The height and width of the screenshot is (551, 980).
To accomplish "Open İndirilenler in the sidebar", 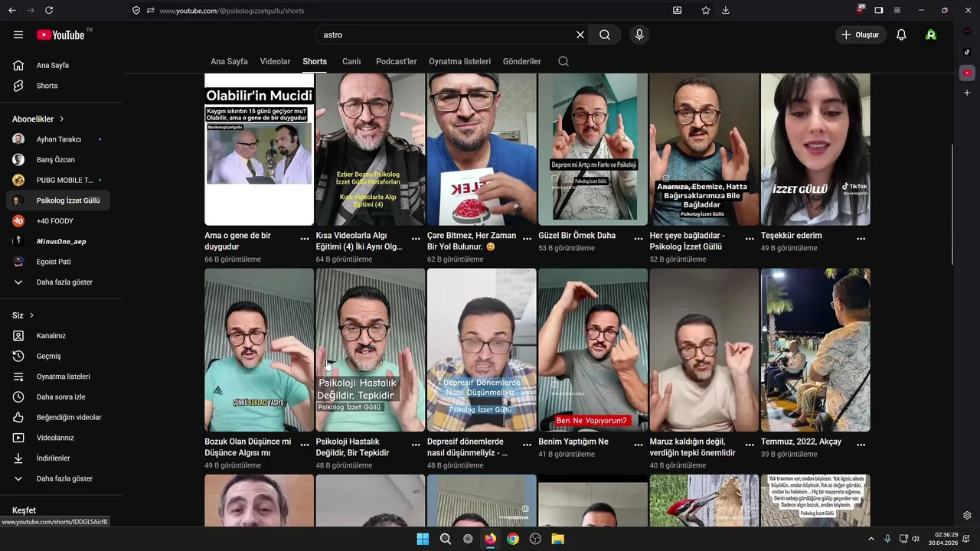I will 58,458.
